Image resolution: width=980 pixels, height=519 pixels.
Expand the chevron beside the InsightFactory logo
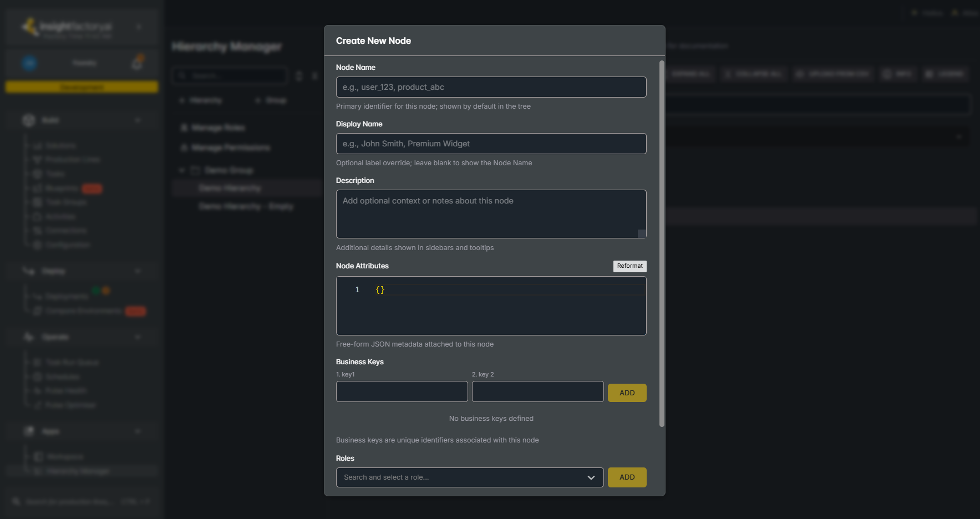(139, 27)
